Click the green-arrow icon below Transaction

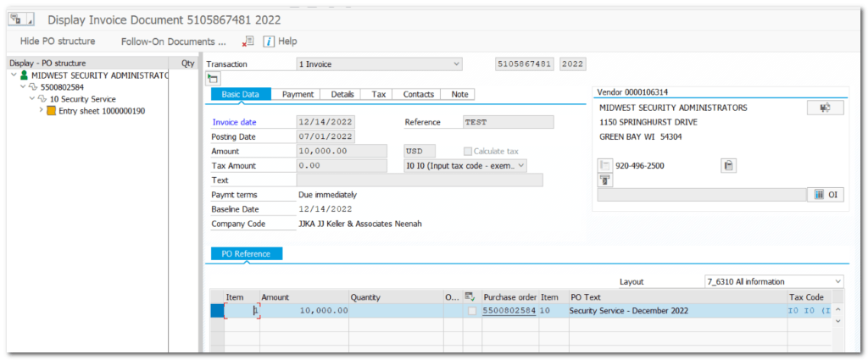click(x=214, y=78)
